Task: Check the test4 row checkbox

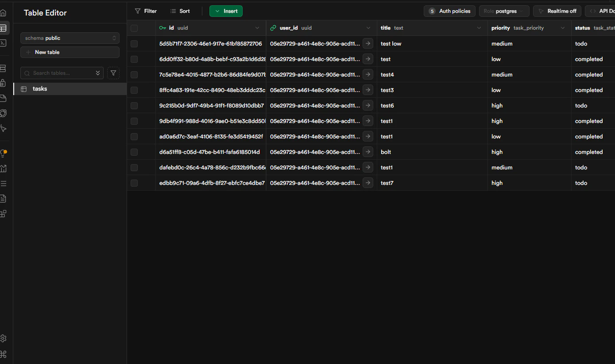Action: [134, 75]
